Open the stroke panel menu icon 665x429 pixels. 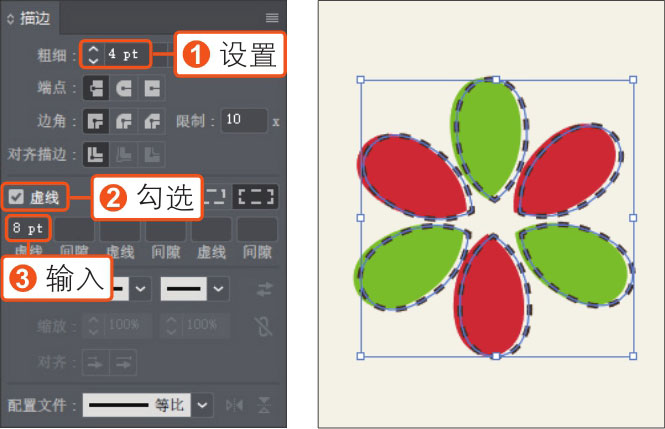pyautogui.click(x=272, y=17)
